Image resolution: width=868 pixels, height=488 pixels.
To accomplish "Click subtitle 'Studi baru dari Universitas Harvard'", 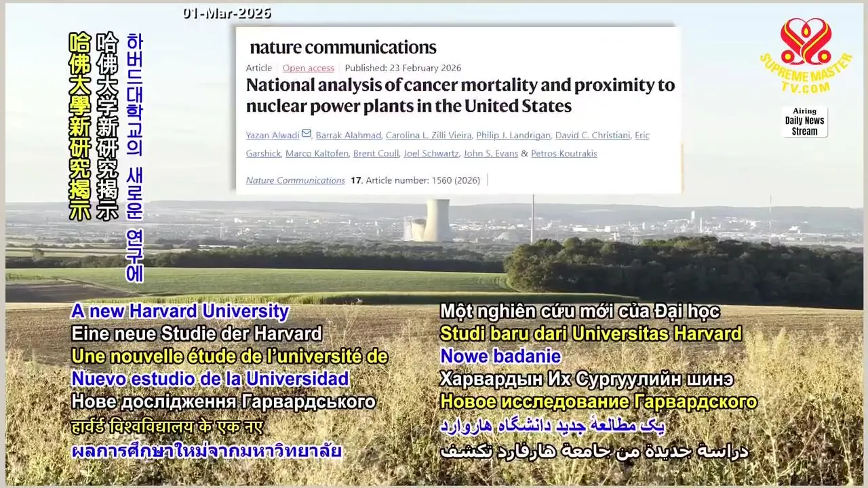I will point(591,333).
